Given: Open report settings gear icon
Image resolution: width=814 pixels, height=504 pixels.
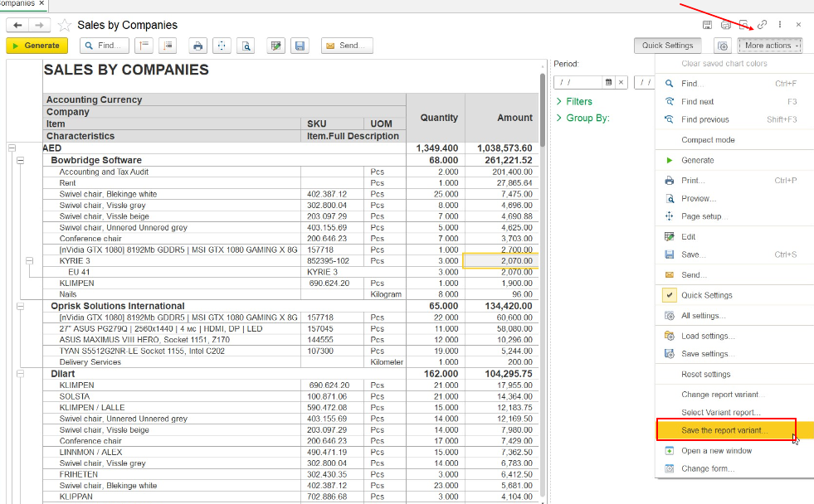Looking at the screenshot, I should coord(722,46).
